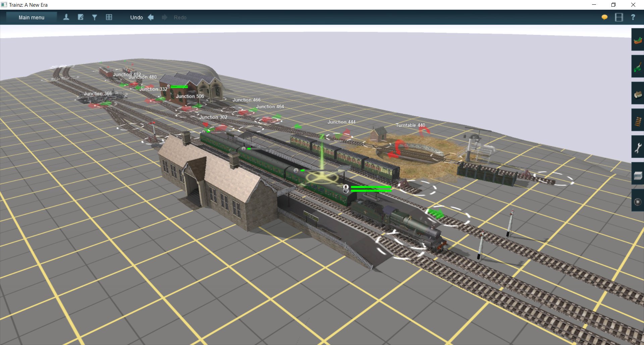Image resolution: width=644 pixels, height=345 pixels.
Task: Restore down the Trainz window
Action: [x=613, y=5]
